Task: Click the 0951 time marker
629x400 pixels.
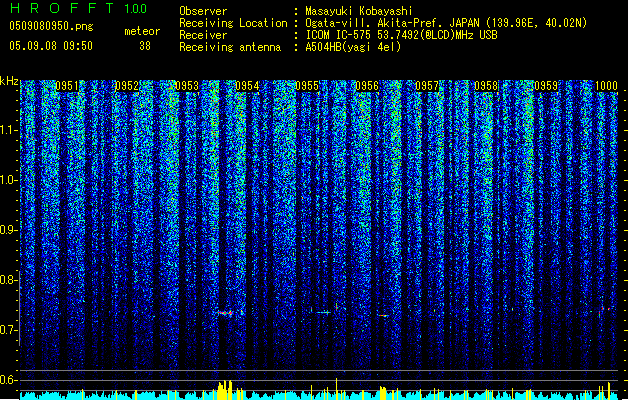Action: coord(67,86)
